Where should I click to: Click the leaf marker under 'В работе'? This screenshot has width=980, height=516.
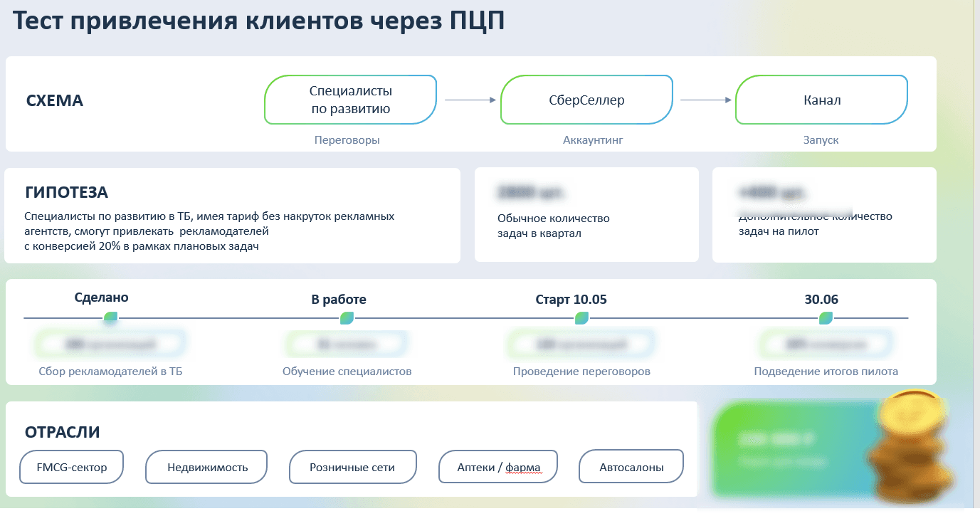(x=347, y=317)
